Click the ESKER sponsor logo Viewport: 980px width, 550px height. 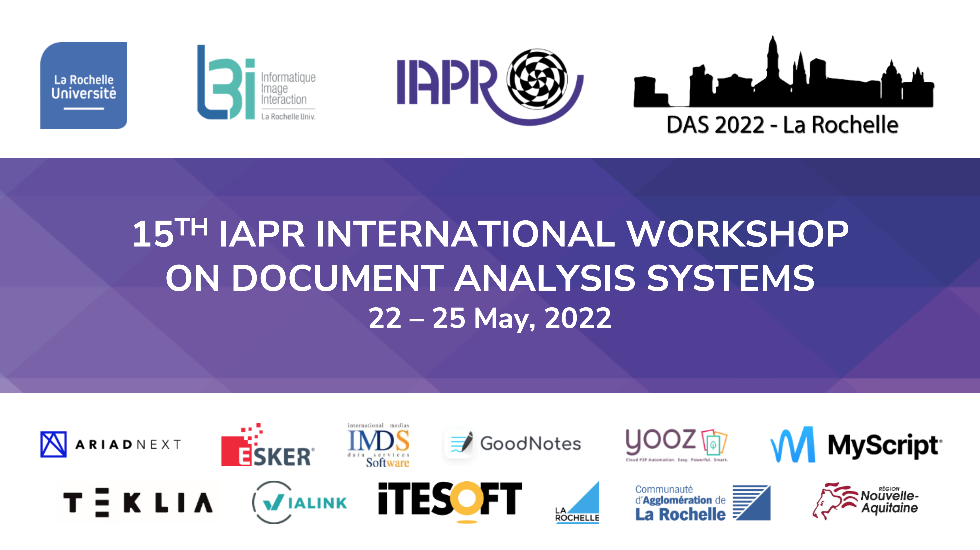click(x=268, y=445)
